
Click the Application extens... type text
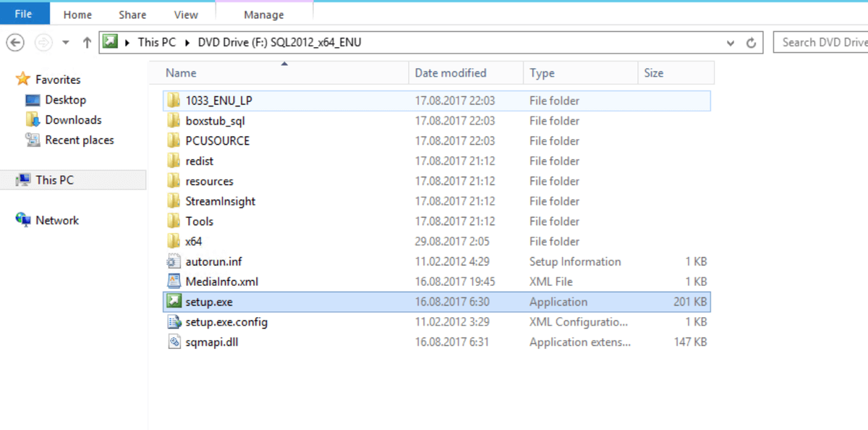click(580, 342)
